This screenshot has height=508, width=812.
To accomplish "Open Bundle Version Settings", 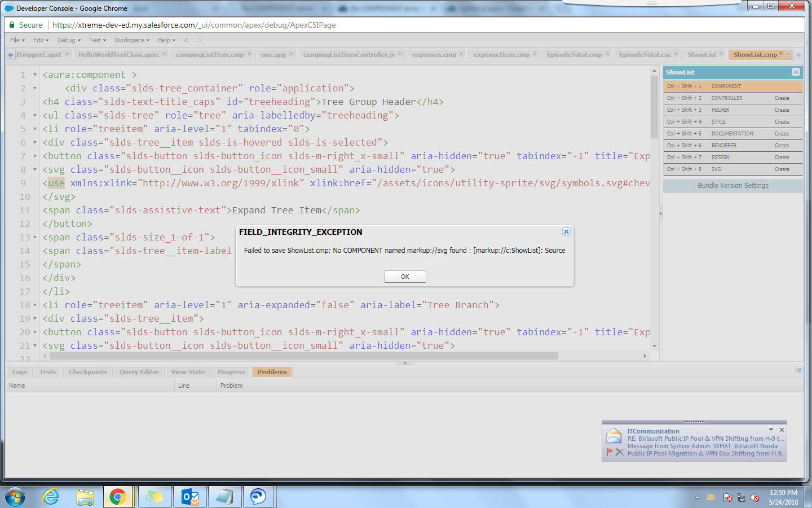I will click(x=733, y=186).
